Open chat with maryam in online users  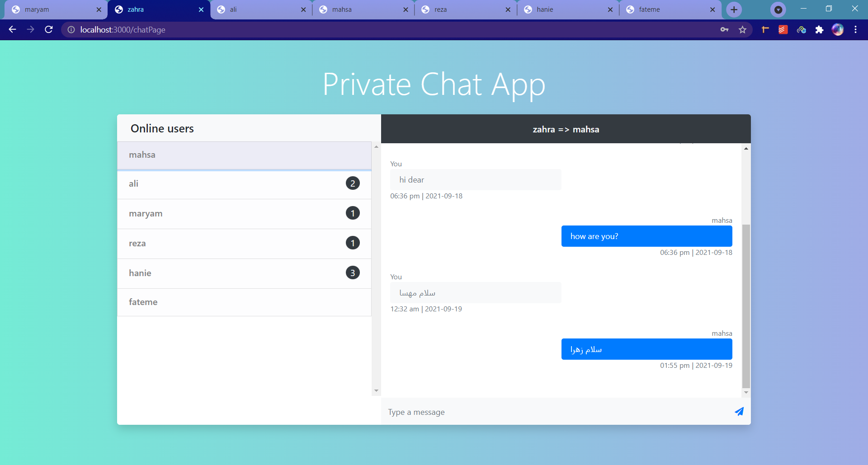coord(244,214)
